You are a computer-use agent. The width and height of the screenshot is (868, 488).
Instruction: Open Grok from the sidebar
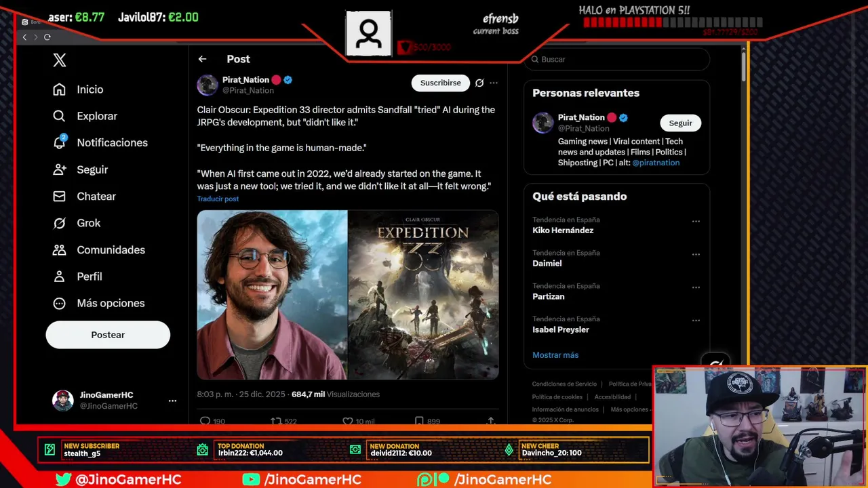[76, 223]
